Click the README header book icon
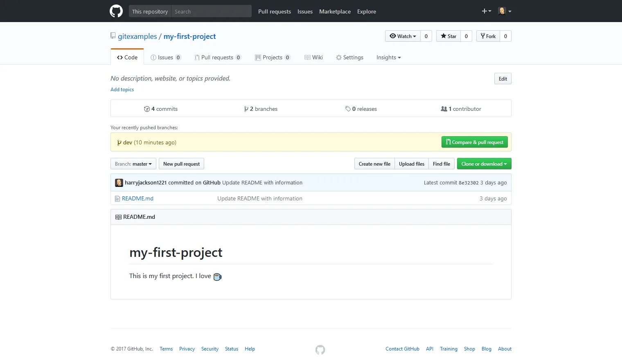 pos(118,217)
